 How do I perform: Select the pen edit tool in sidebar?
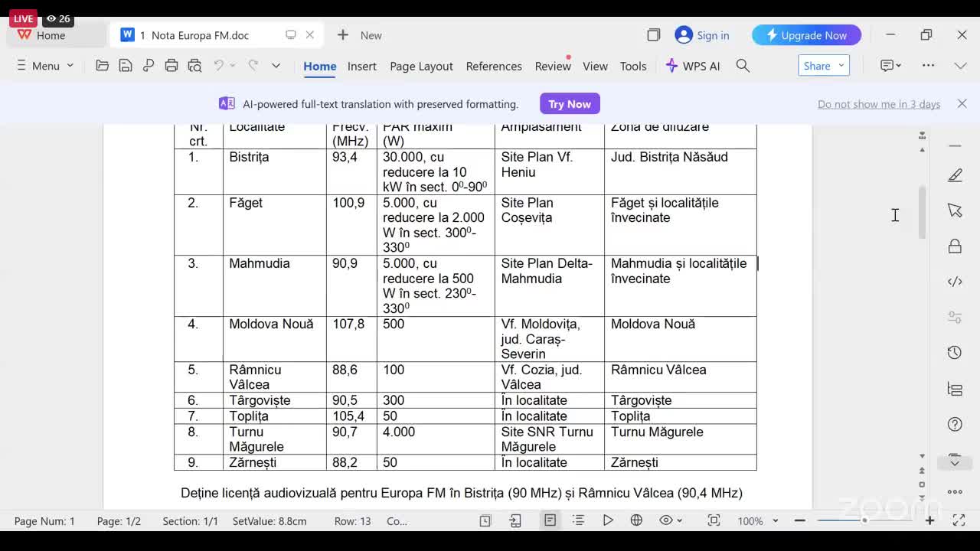[955, 176]
